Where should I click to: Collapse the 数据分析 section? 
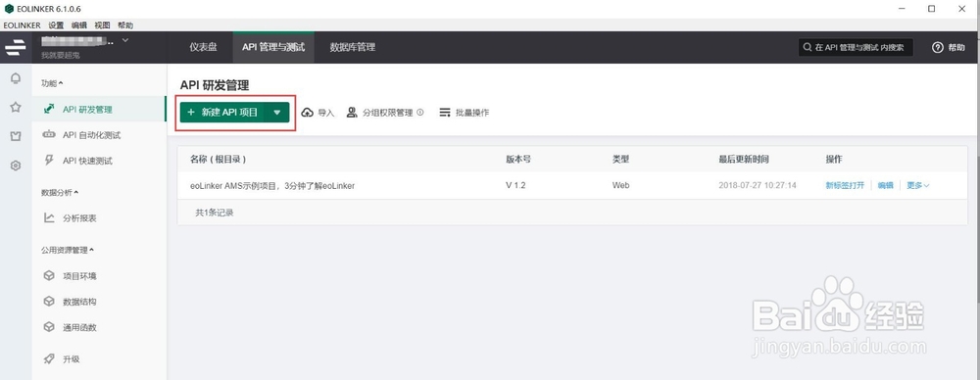(60, 193)
